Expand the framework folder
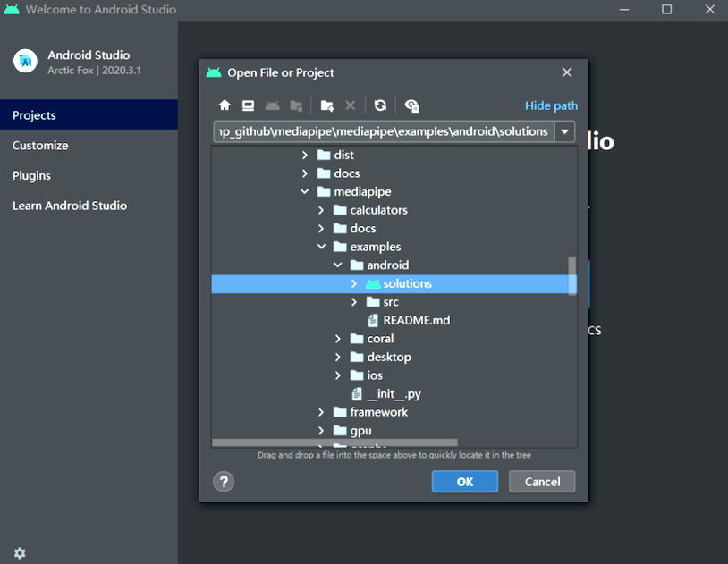 [320, 412]
